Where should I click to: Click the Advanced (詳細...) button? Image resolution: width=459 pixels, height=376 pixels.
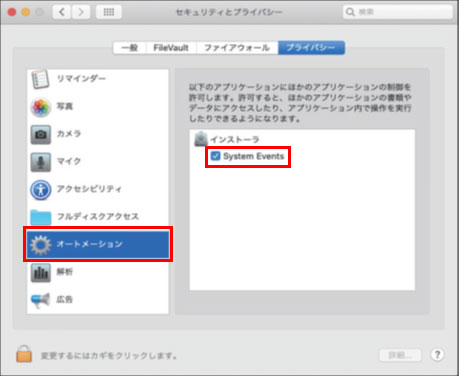click(x=400, y=355)
